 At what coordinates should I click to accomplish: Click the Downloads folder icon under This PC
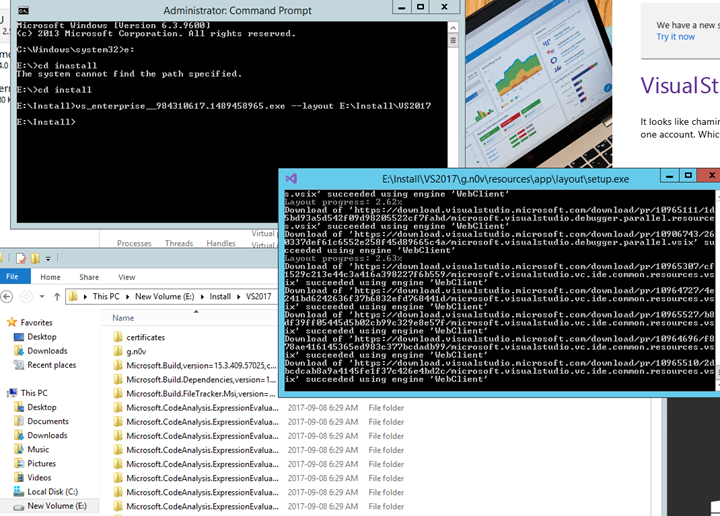tap(19, 435)
